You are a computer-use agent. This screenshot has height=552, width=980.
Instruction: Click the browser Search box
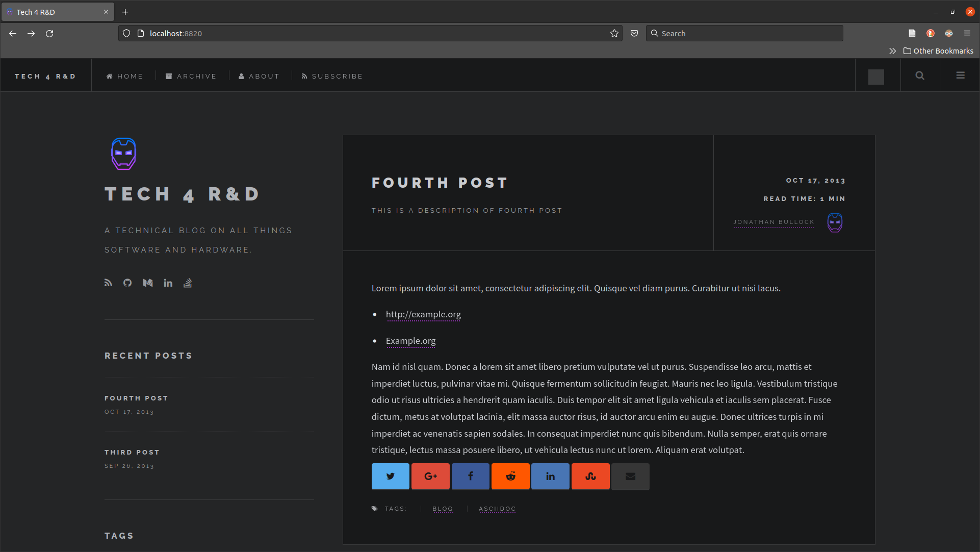click(x=744, y=33)
